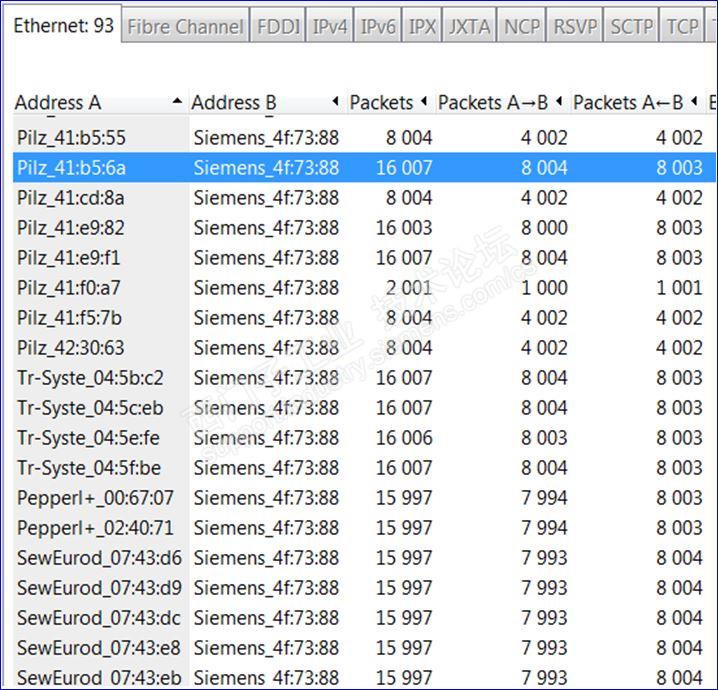Click sort arrow beside Packets A→B header
This screenshot has width=718, height=690.
tap(559, 101)
